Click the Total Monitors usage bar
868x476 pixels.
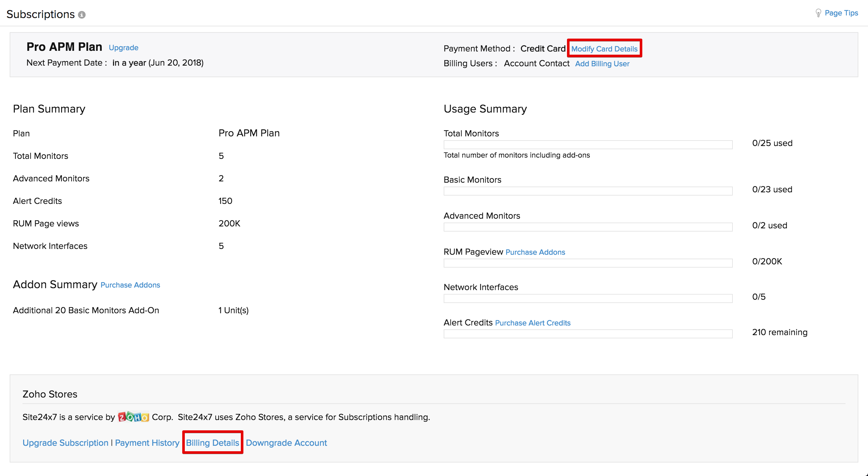coord(588,144)
